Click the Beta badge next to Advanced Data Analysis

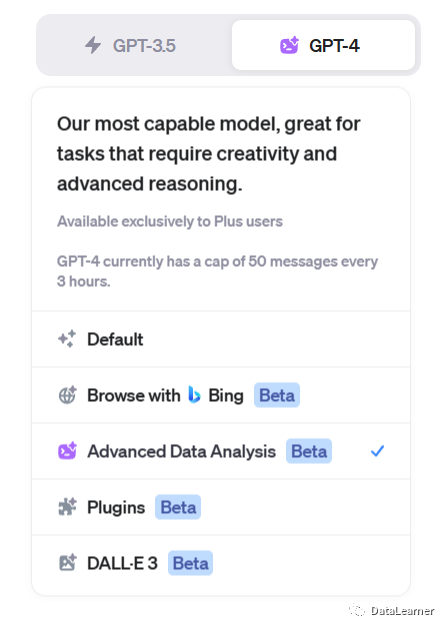tap(309, 451)
